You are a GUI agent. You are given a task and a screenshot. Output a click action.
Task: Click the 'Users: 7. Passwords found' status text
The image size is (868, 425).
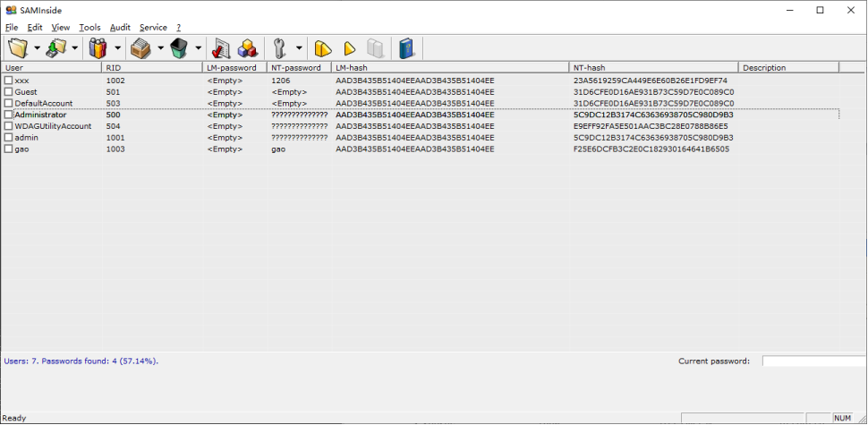pos(81,361)
